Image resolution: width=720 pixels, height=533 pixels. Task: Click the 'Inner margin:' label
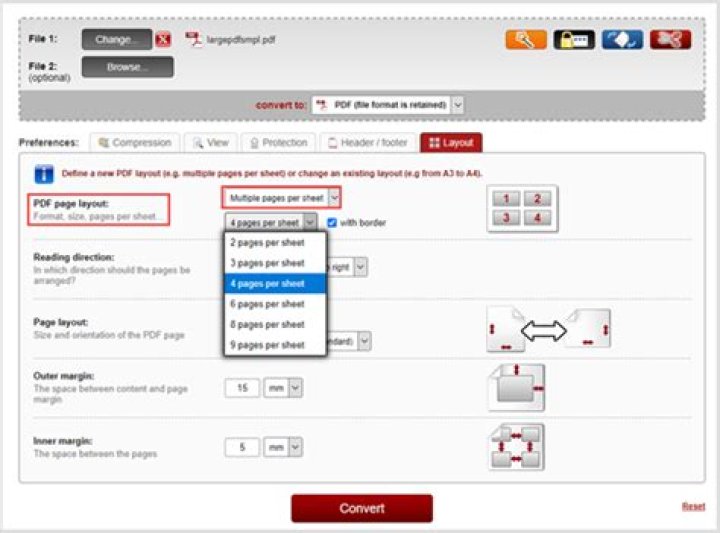(x=62, y=441)
